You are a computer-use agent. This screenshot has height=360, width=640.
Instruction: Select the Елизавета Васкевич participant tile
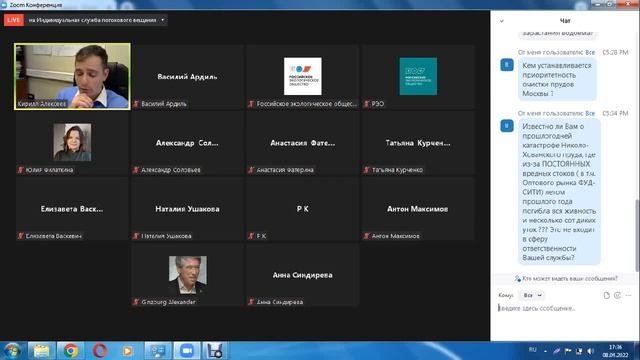click(x=72, y=209)
